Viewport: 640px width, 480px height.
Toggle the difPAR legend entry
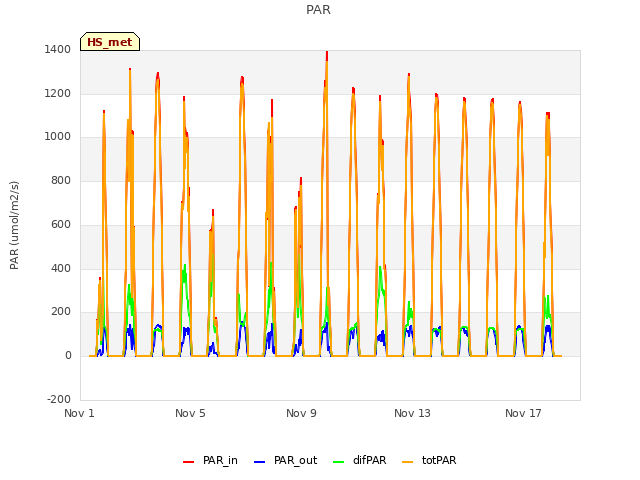coord(360,460)
